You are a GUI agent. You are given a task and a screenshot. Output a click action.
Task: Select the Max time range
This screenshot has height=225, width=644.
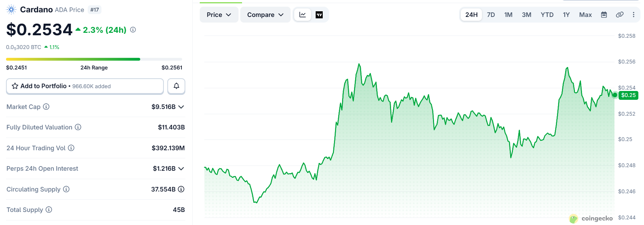[x=585, y=14]
